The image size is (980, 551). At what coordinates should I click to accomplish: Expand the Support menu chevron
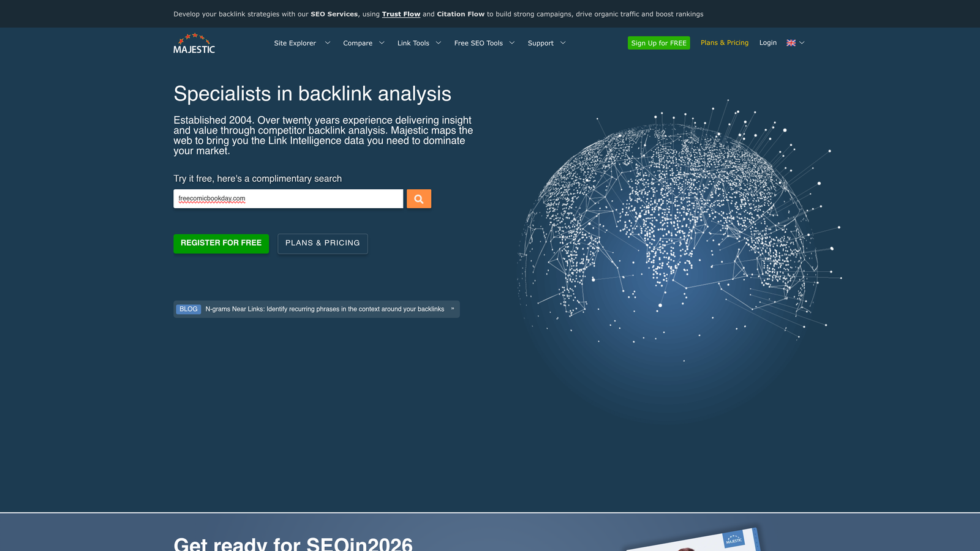563,43
